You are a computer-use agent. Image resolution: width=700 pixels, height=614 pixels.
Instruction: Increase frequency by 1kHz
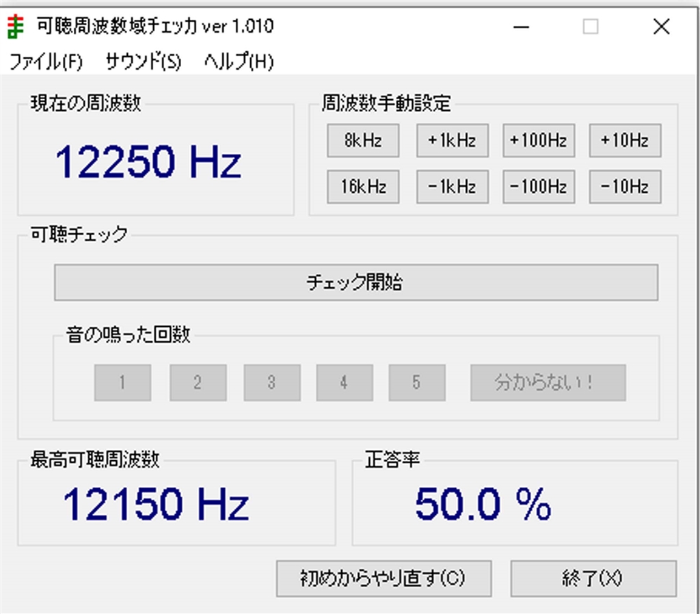[452, 140]
